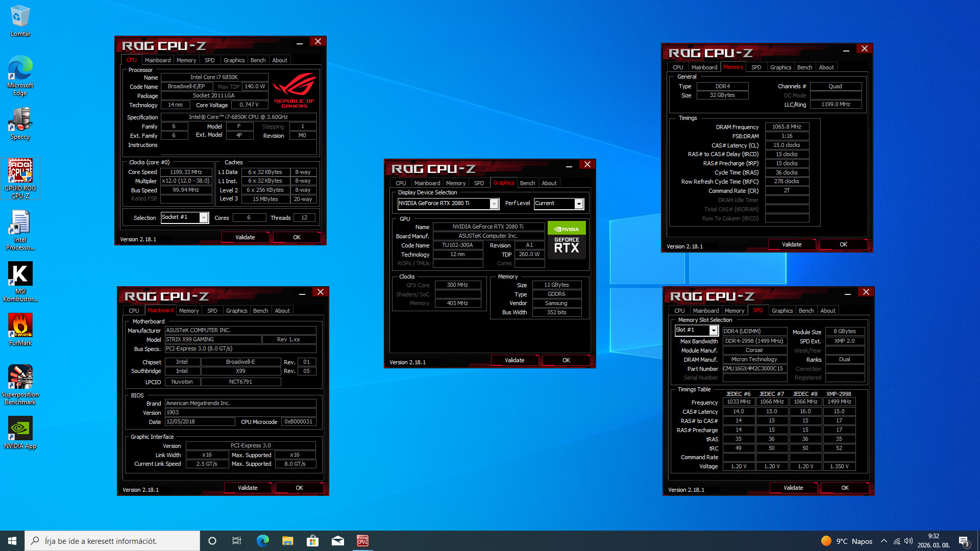Click the Task View taskbar button
This screenshot has height=551, width=980.
point(237,541)
